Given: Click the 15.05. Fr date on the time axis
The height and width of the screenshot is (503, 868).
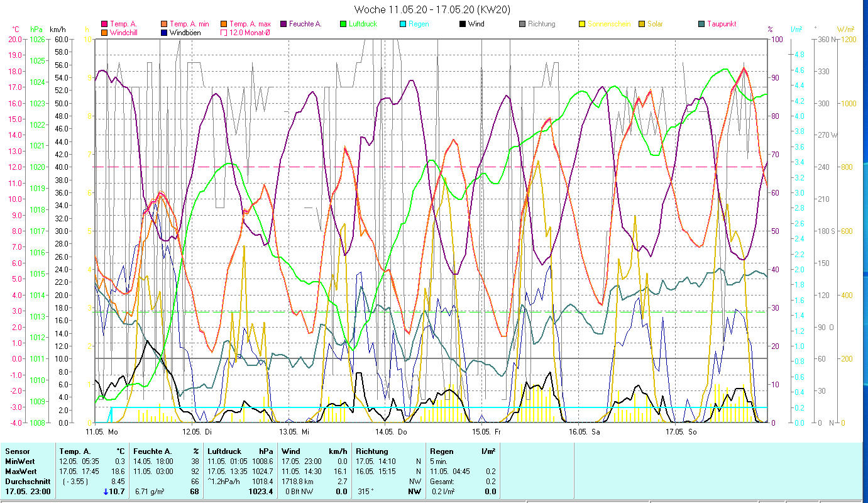Looking at the screenshot, I should (487, 432).
